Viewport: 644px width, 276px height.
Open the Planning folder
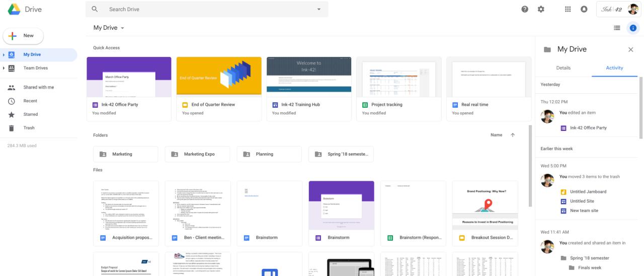point(270,154)
